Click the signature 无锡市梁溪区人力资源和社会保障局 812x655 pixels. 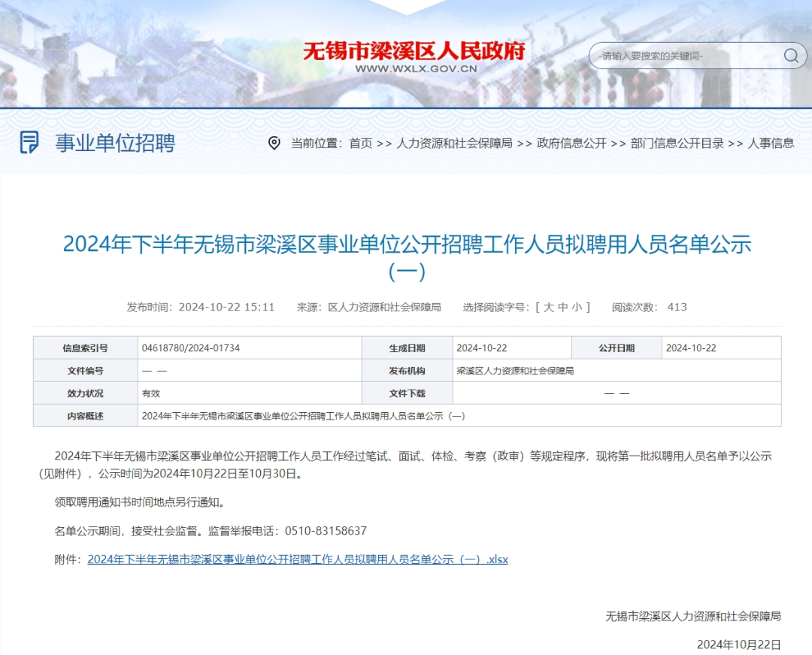(x=693, y=616)
